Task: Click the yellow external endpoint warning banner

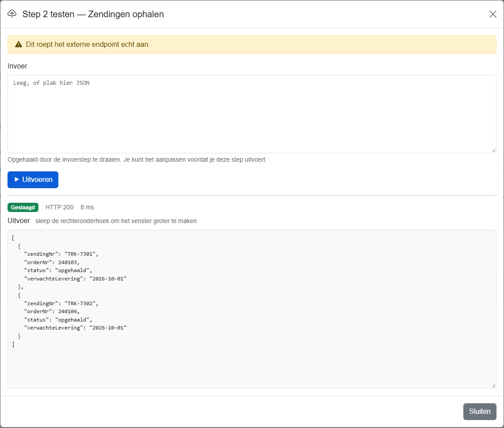Action: (252, 45)
